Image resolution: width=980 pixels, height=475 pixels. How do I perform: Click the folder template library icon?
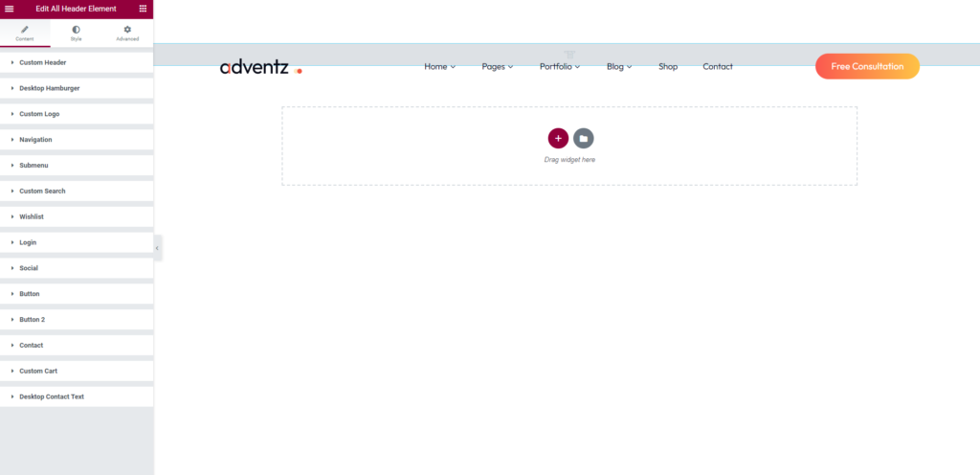pyautogui.click(x=584, y=138)
